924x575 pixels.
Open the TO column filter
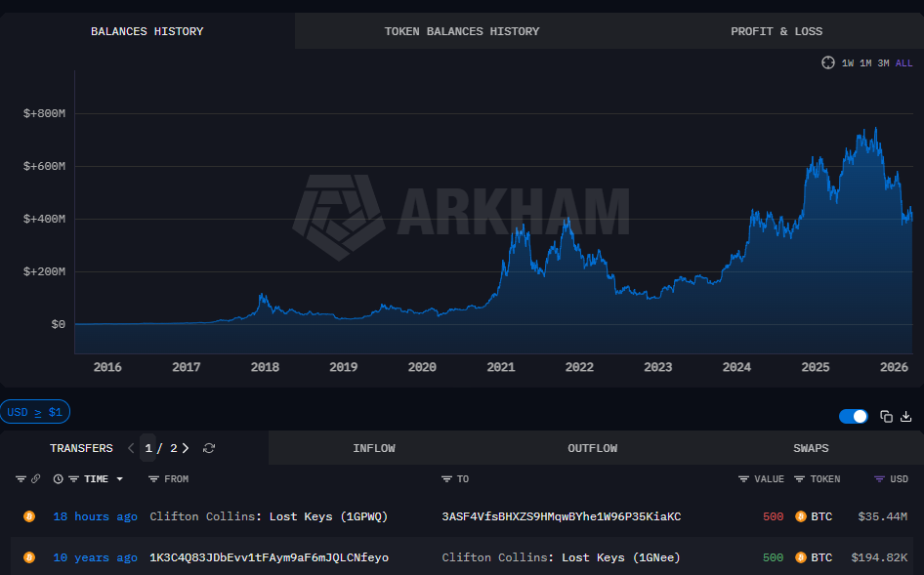pos(446,479)
